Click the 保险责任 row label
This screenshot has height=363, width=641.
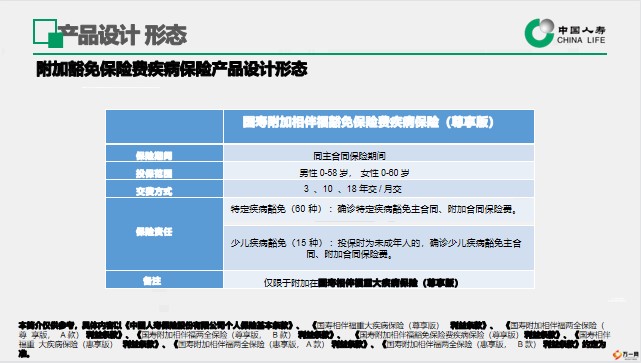point(164,234)
